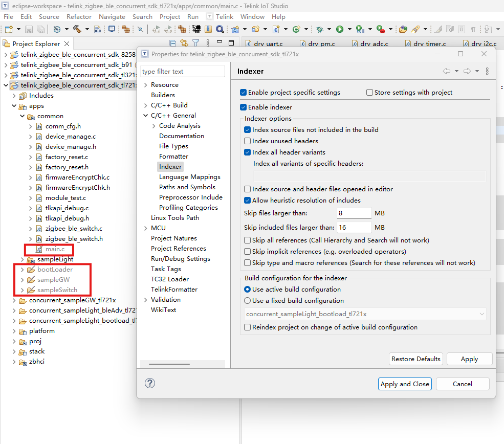Expand the Validation properties category

[146, 300]
